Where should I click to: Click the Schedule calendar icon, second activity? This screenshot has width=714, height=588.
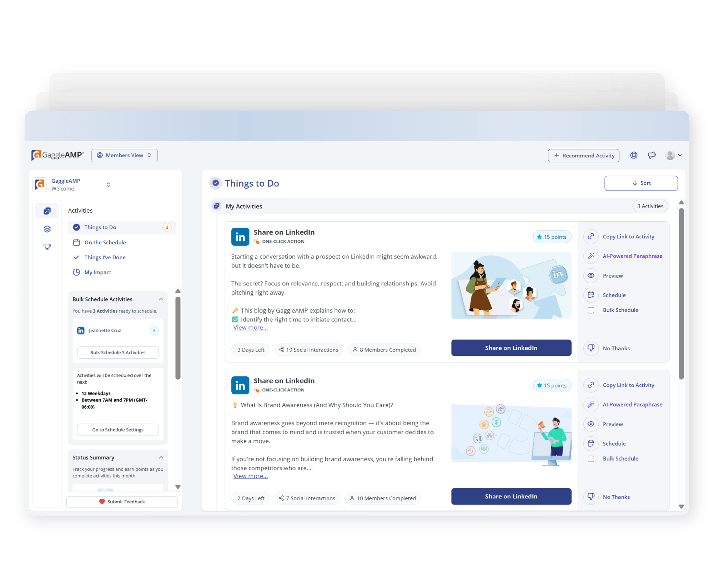[x=591, y=443]
